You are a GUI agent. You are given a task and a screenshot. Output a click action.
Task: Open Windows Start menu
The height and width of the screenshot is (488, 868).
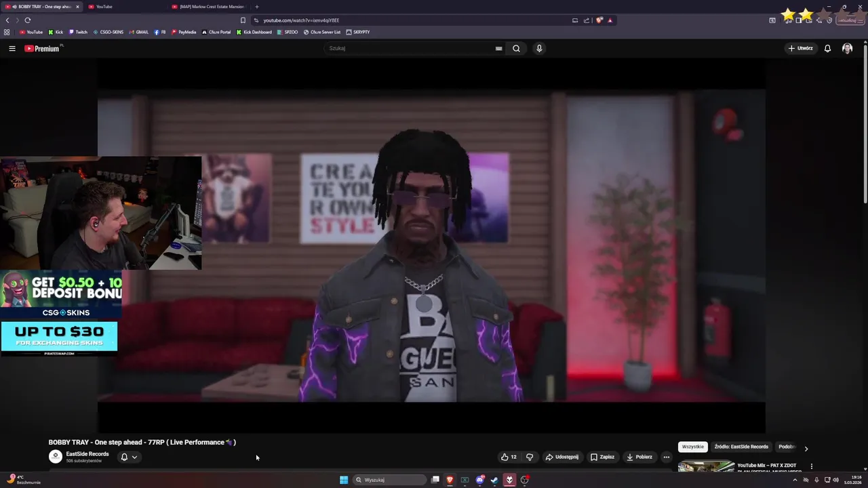click(344, 480)
